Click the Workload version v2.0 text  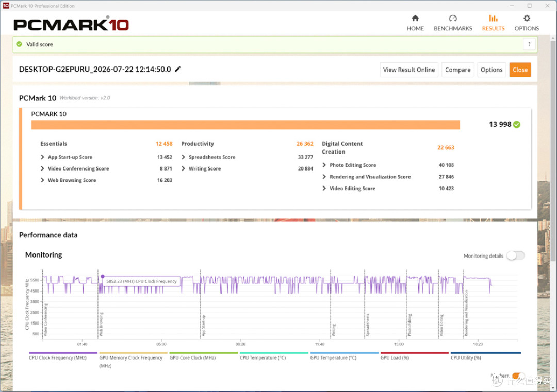(85, 98)
